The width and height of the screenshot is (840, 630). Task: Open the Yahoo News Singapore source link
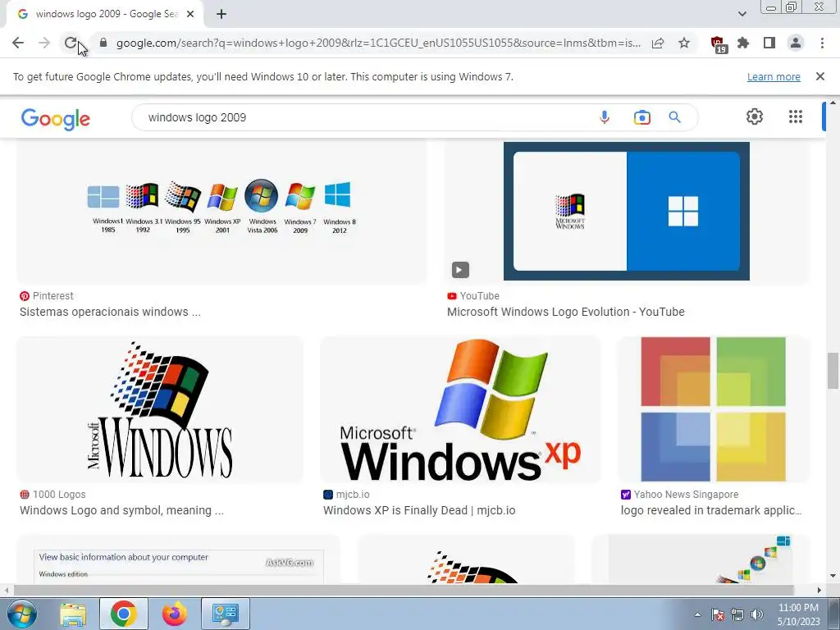(x=679, y=495)
